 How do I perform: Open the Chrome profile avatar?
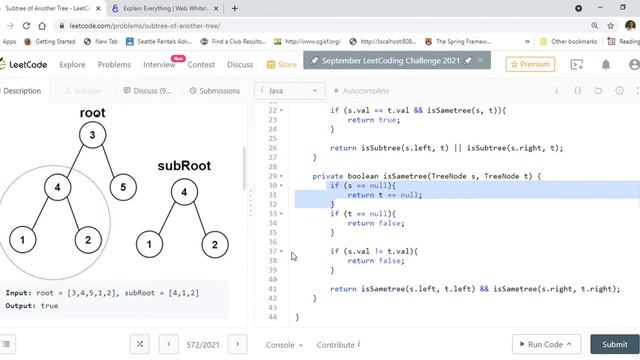[630, 26]
